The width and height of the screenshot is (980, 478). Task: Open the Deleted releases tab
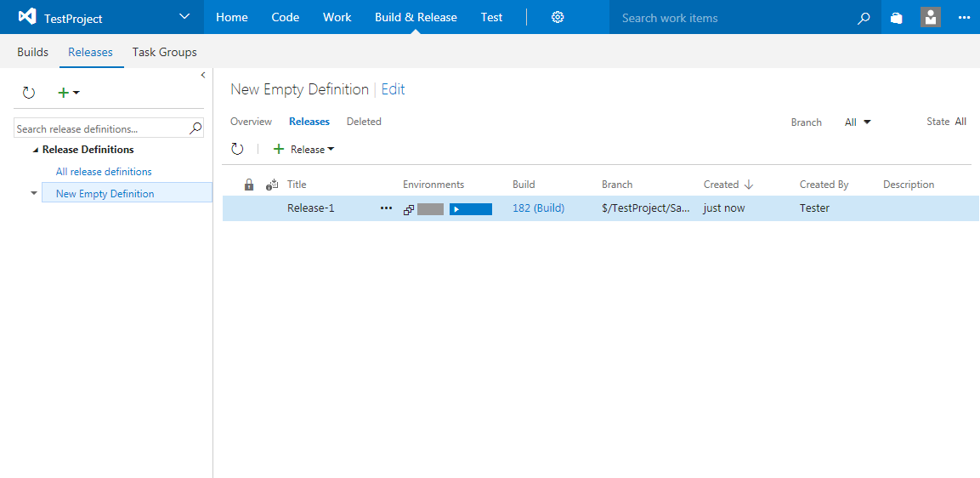[x=364, y=122]
